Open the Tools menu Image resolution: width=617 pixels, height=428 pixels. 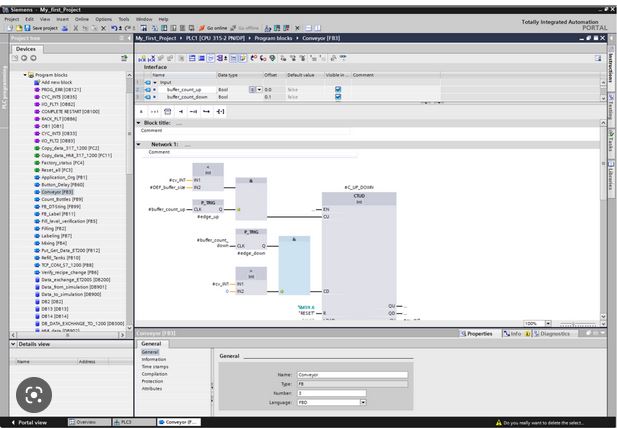(x=124, y=19)
